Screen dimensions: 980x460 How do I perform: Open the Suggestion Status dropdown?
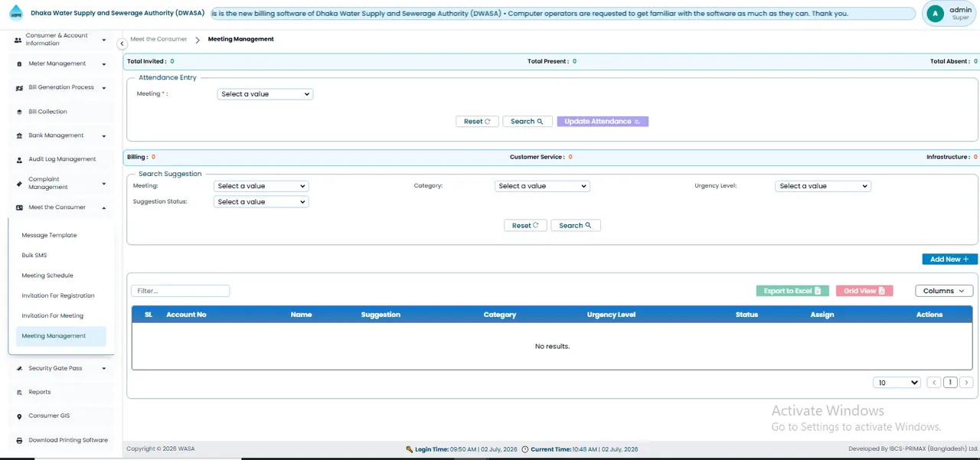pos(260,202)
